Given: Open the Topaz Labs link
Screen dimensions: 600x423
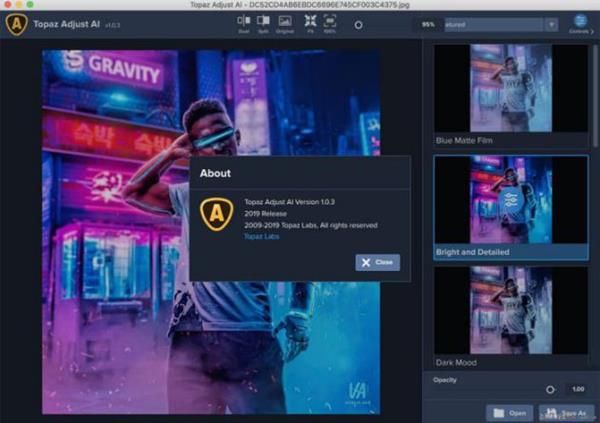Looking at the screenshot, I should click(x=261, y=237).
